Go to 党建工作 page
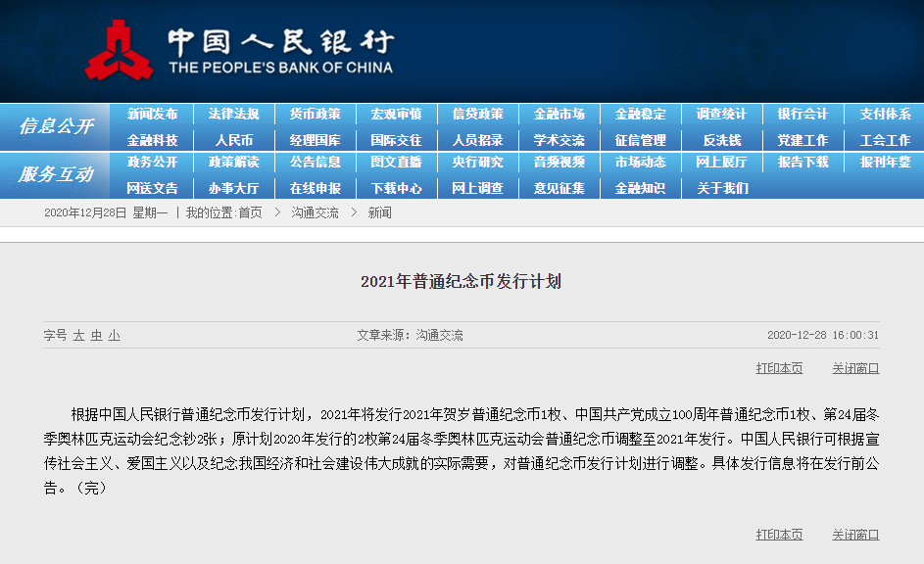924x564 pixels. (802, 140)
